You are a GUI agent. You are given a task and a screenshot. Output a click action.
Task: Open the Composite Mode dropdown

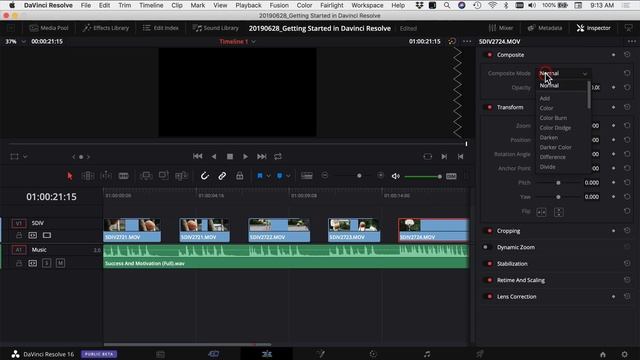(563, 73)
